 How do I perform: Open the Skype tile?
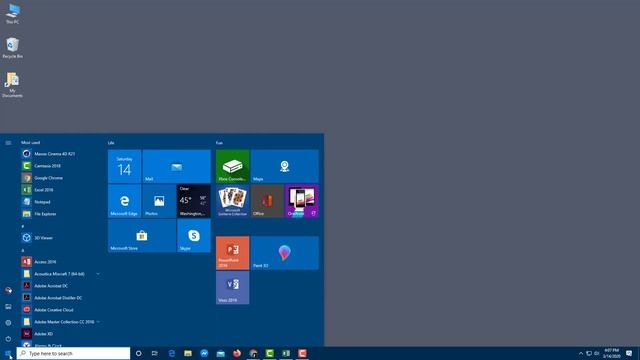click(194, 236)
